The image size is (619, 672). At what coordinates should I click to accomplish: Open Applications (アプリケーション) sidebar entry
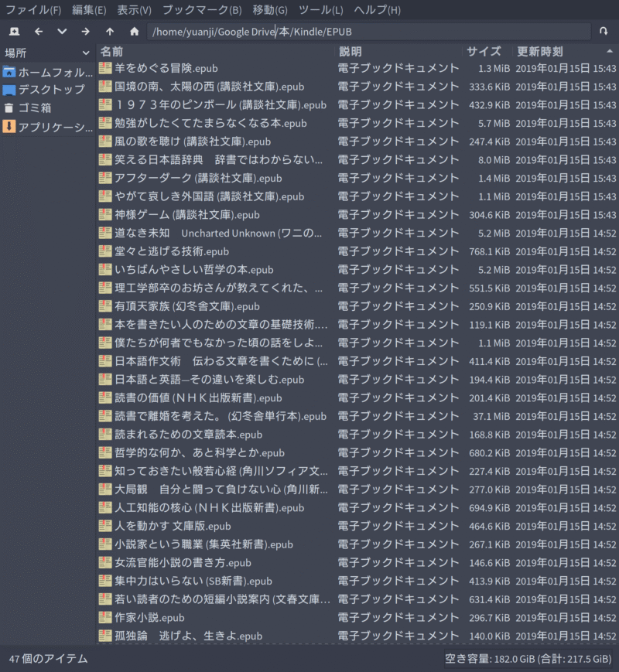[x=55, y=127]
